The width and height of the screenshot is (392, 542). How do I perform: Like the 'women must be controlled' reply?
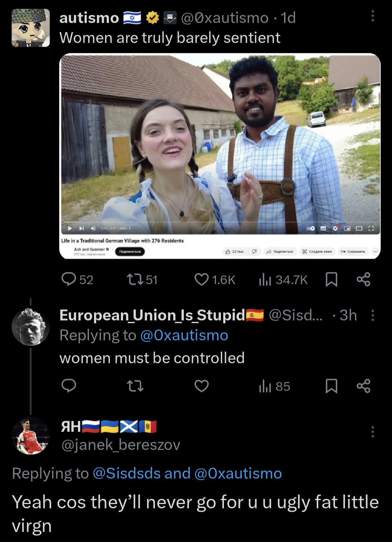pyautogui.click(x=201, y=386)
